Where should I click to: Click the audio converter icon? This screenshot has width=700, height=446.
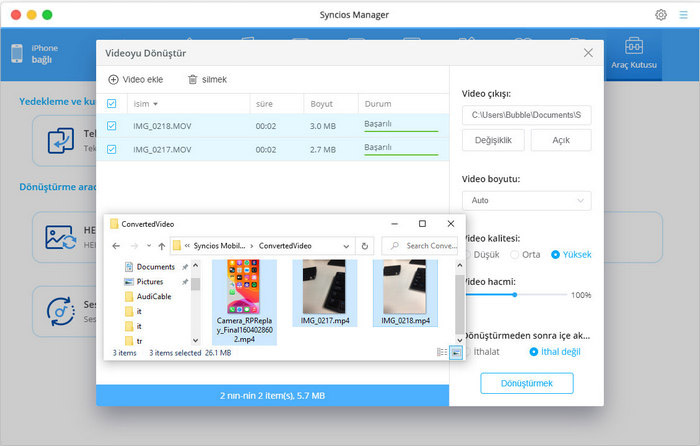click(61, 312)
